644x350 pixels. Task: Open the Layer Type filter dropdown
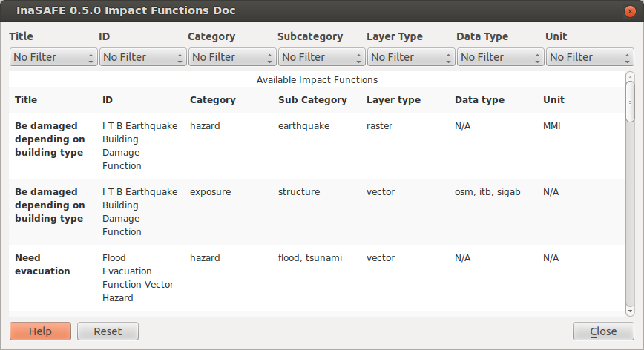(411, 57)
